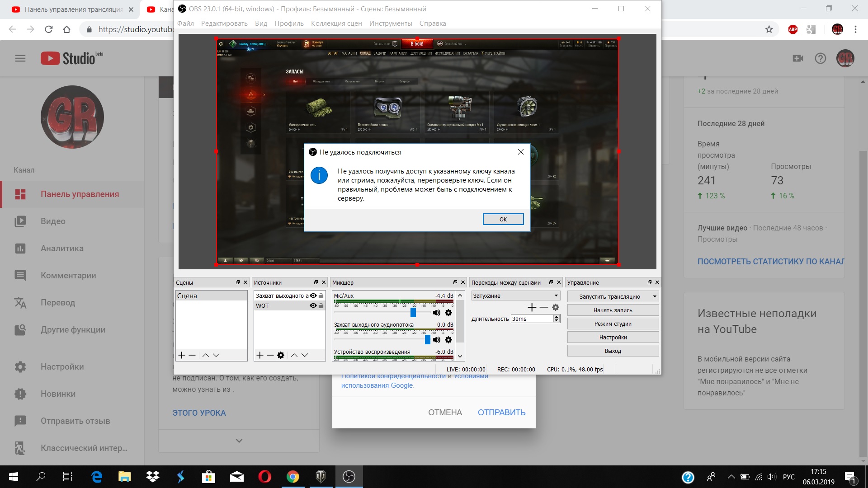
Task: Mute the Mic/Aux channel
Action: pyautogui.click(x=436, y=313)
